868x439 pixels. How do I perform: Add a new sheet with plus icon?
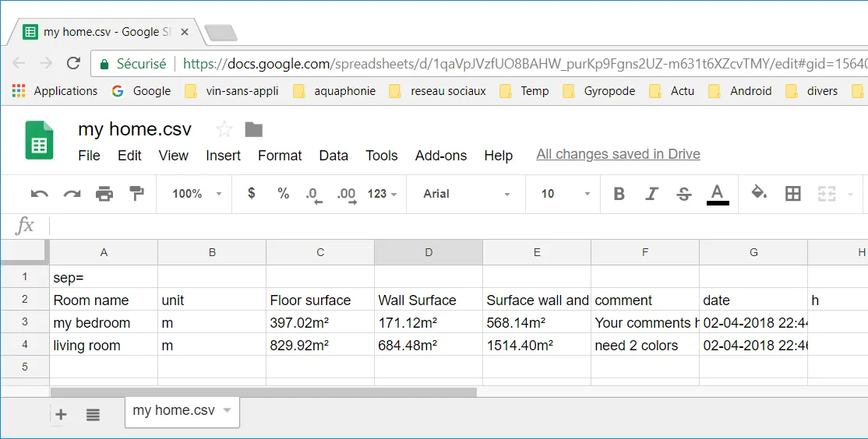61,414
